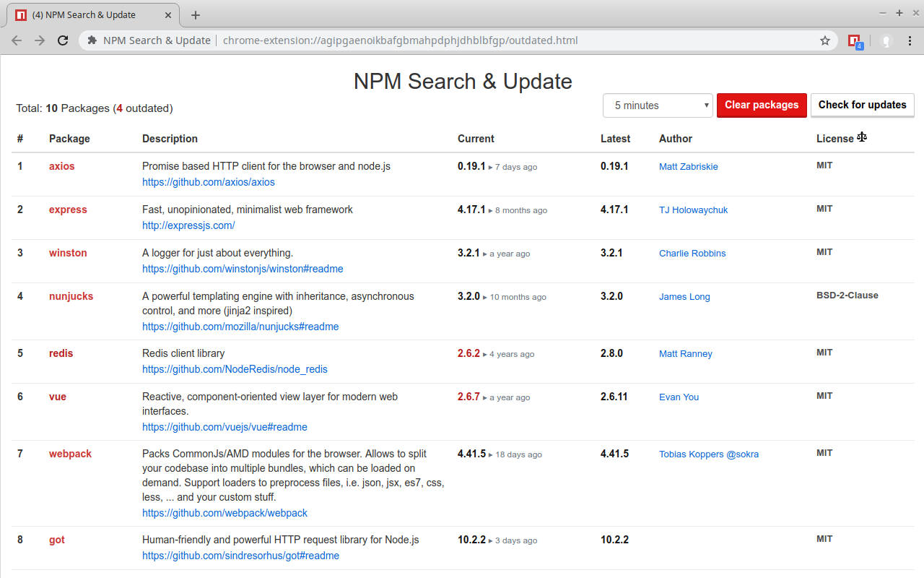Open the vue package link

pyautogui.click(x=58, y=397)
